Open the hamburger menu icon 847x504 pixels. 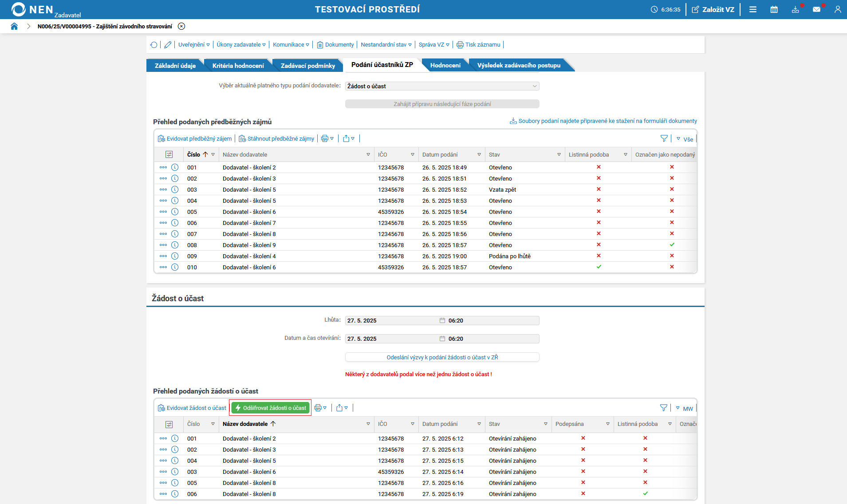click(752, 9)
